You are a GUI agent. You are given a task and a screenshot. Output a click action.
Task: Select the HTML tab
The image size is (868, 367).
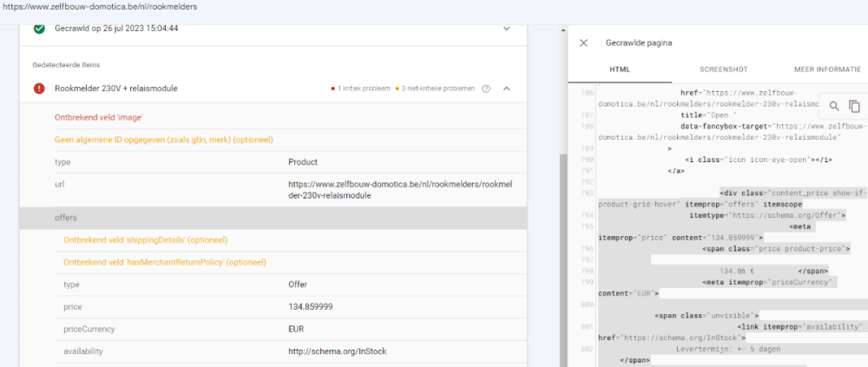click(x=619, y=69)
